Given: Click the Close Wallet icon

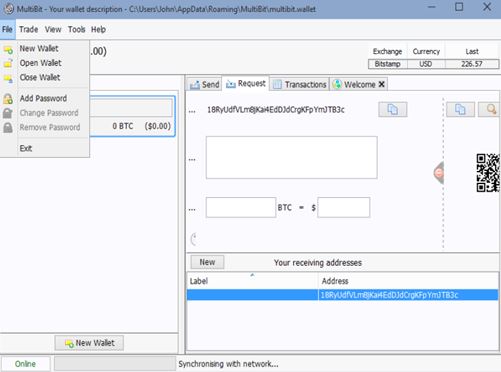Looking at the screenshot, I should 8,78.
